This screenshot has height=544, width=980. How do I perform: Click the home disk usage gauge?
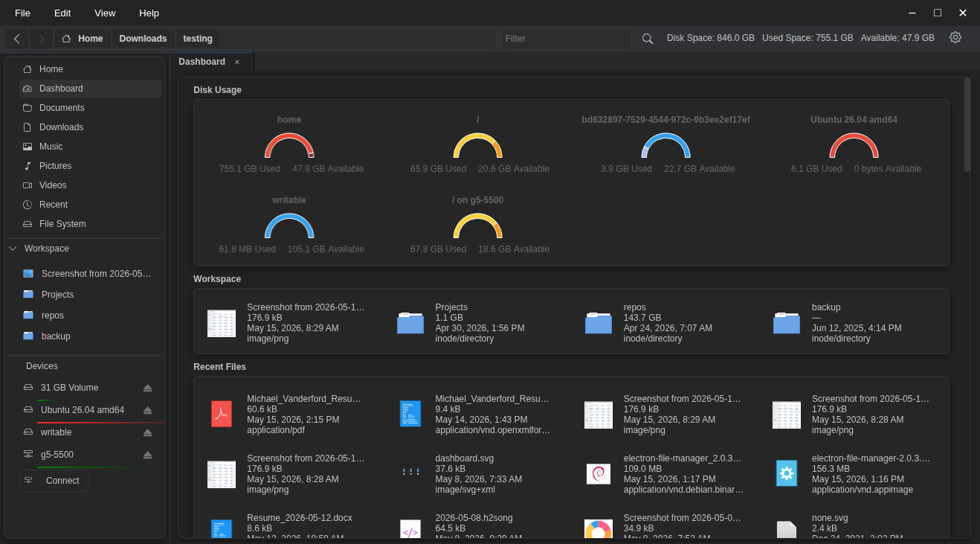(289, 146)
